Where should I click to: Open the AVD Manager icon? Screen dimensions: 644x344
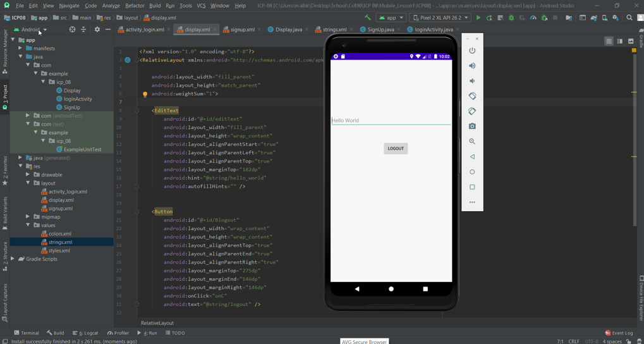click(x=605, y=18)
